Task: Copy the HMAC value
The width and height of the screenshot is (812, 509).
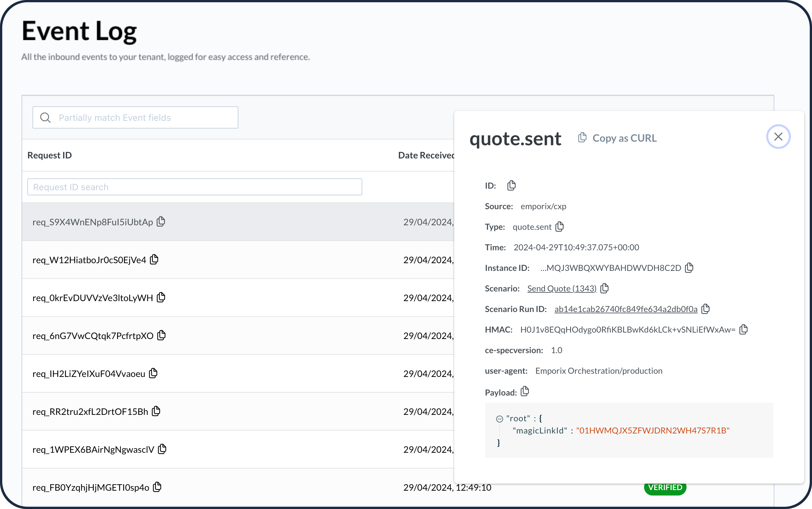Action: tap(743, 329)
